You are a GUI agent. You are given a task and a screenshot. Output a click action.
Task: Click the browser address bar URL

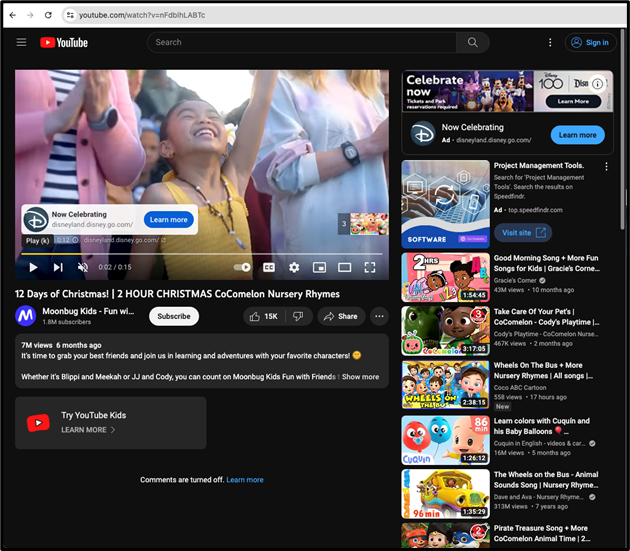pyautogui.click(x=142, y=15)
